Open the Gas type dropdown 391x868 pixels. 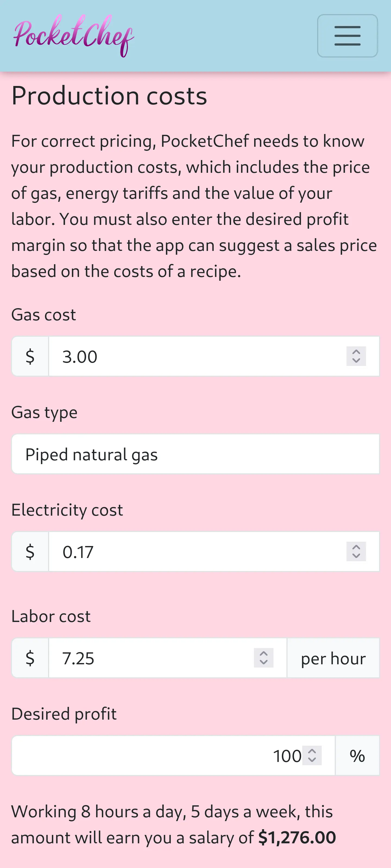click(195, 454)
